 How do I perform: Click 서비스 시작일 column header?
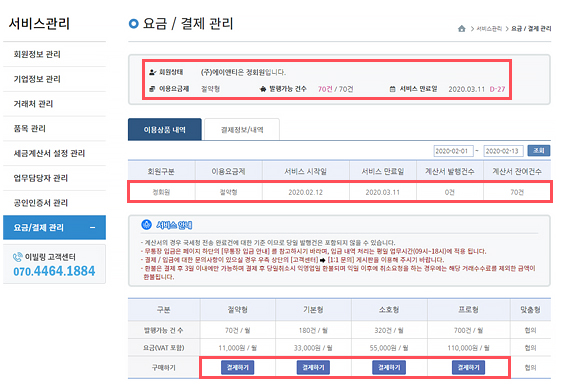coord(306,171)
